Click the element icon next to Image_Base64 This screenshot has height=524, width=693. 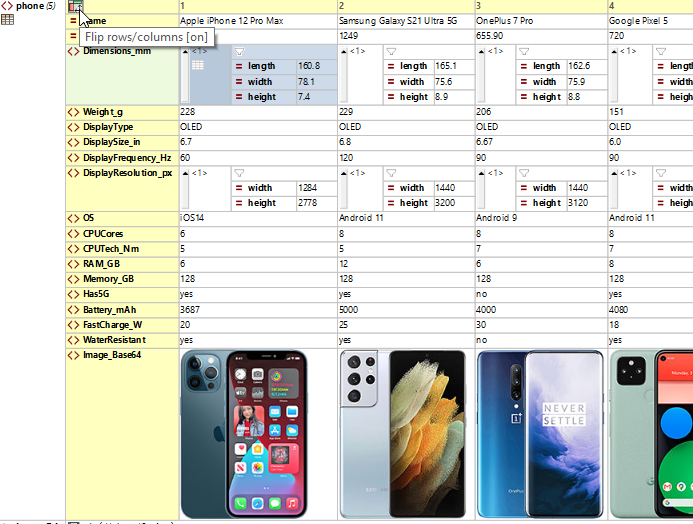(x=73, y=354)
